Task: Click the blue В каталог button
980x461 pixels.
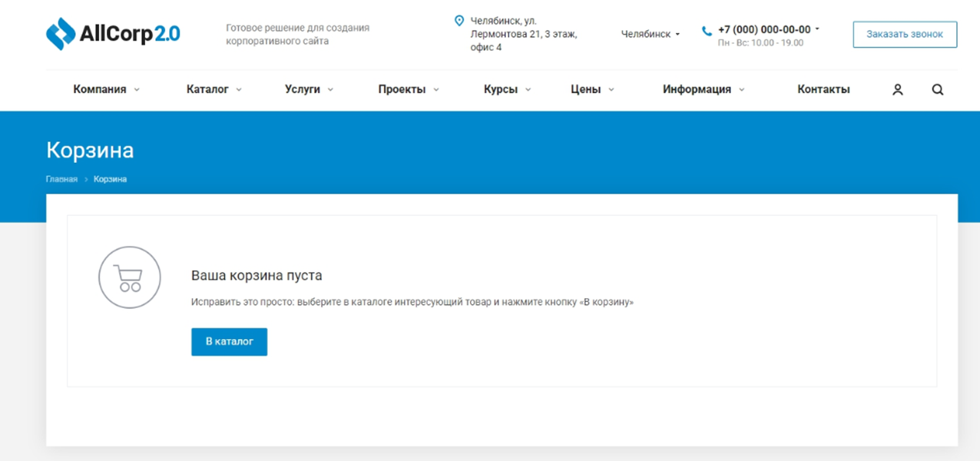Action: click(229, 342)
